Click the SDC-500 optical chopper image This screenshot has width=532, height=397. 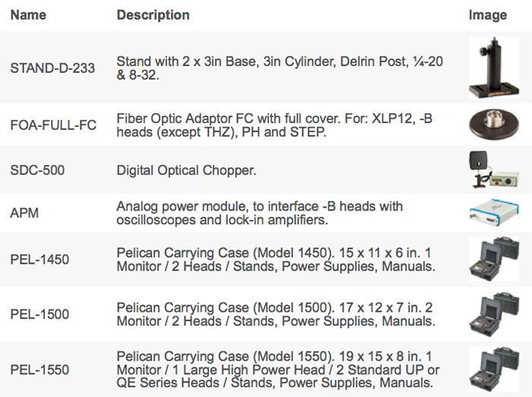point(494,170)
